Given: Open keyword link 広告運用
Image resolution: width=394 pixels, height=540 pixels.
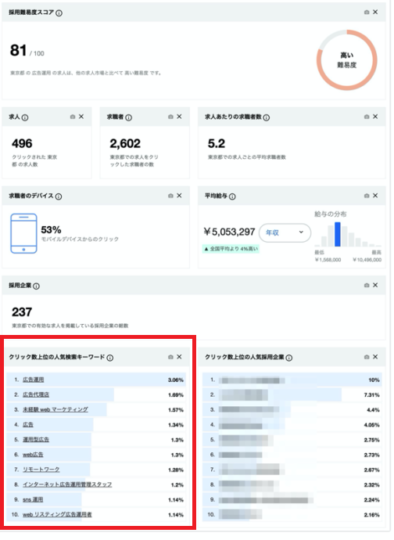Looking at the screenshot, I should tap(33, 380).
